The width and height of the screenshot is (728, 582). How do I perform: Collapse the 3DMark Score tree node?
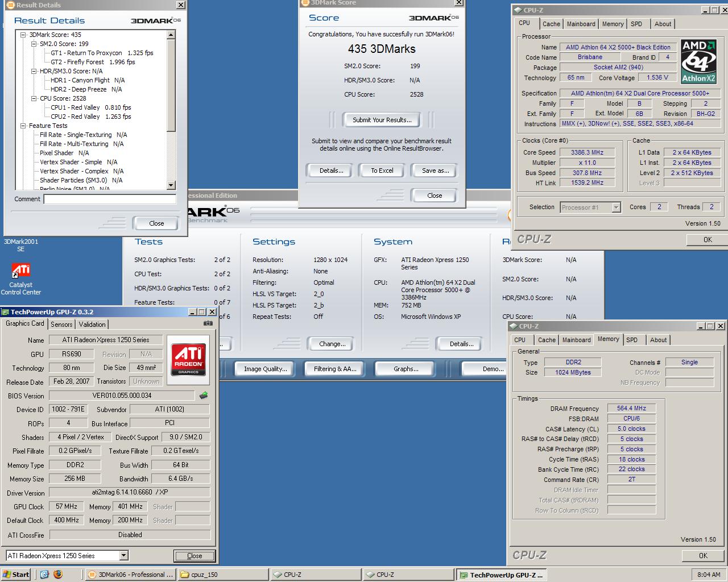23,35
